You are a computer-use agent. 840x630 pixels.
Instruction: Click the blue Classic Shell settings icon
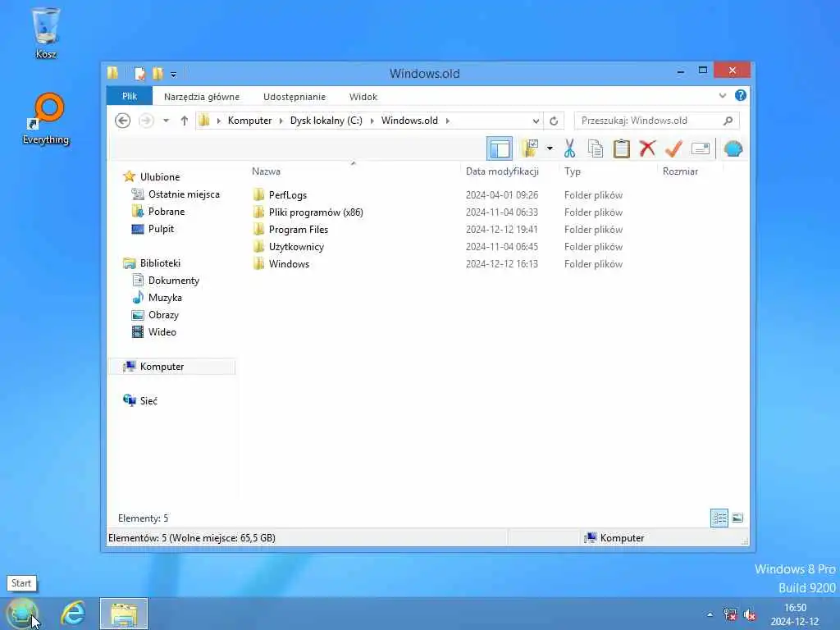(733, 148)
